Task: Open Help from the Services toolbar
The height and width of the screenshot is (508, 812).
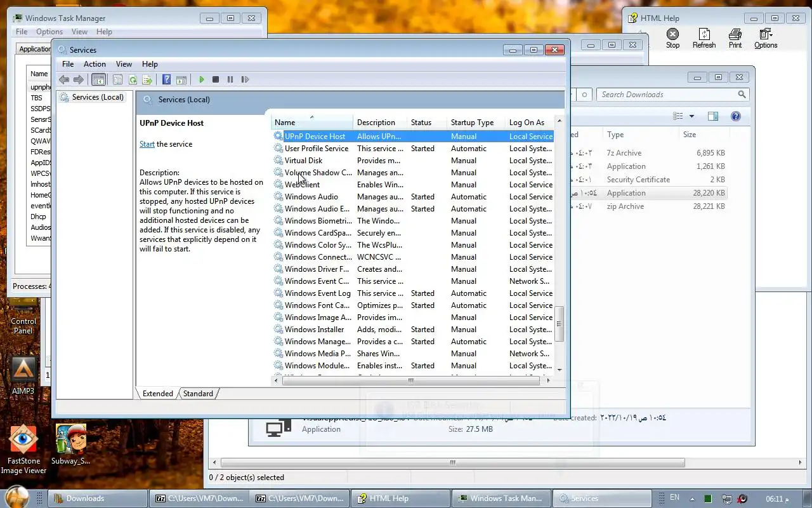Action: [166, 79]
